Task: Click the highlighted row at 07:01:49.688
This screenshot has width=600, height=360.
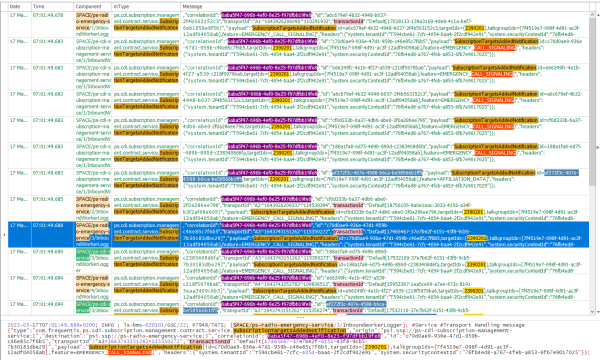Action: coord(298,235)
